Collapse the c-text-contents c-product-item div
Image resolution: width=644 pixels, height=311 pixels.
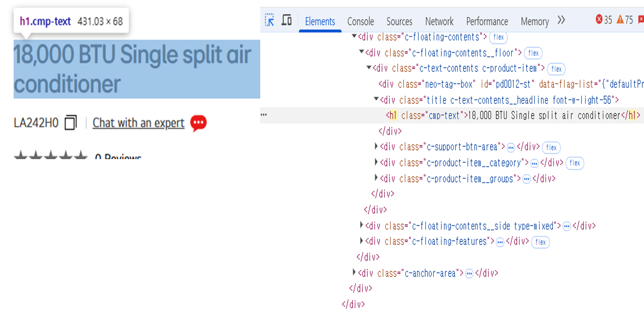coord(369,68)
